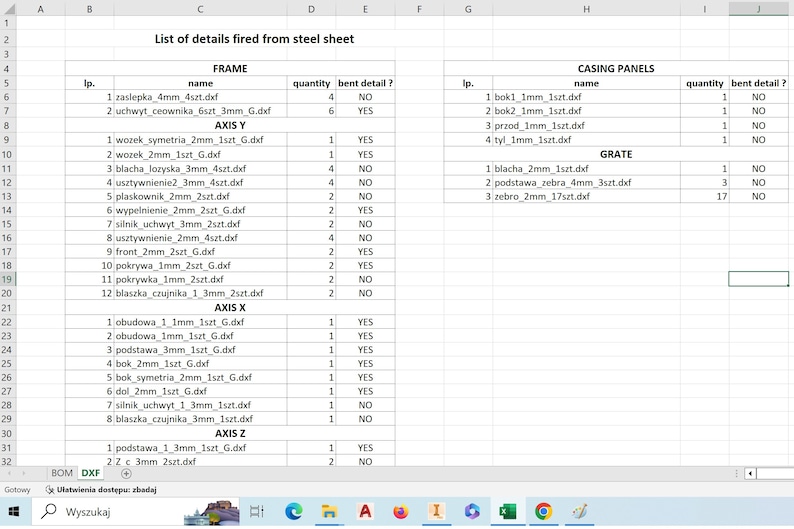The width and height of the screenshot is (794, 529).
Task: Click the AXIS X section header
Action: pos(230,307)
